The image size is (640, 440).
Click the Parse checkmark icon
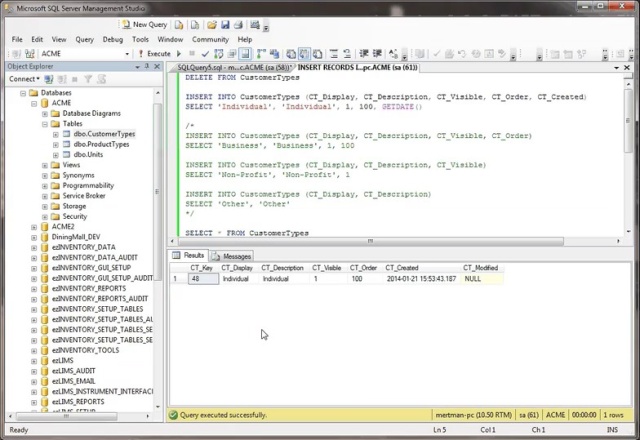pyautogui.click(x=203, y=53)
